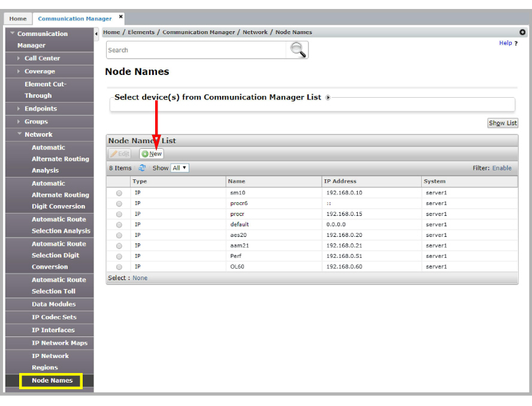Viewport: 532px width, 406px height.
Task: Select the radio button for the procr row
Action: [x=119, y=214]
